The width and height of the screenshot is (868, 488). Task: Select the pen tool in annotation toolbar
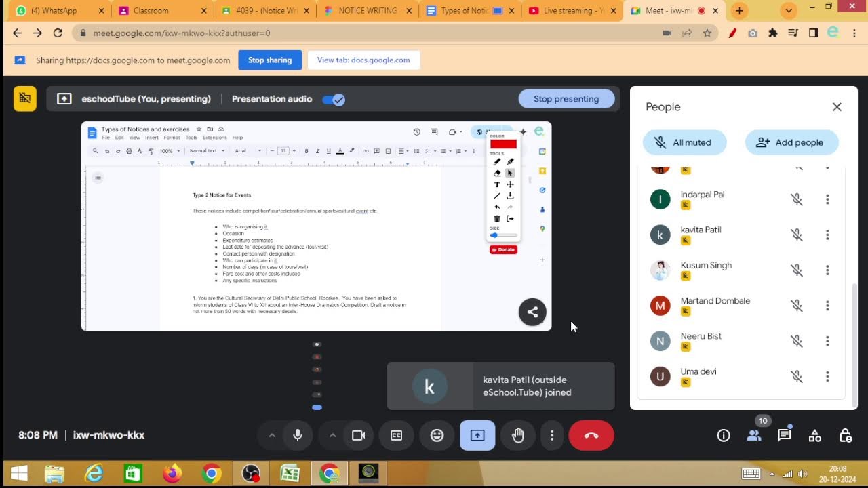497,162
